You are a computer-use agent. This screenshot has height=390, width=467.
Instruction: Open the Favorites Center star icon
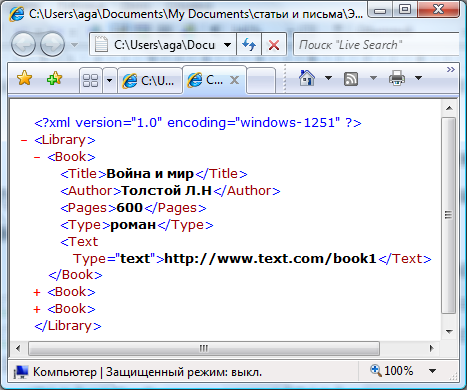(x=25, y=78)
